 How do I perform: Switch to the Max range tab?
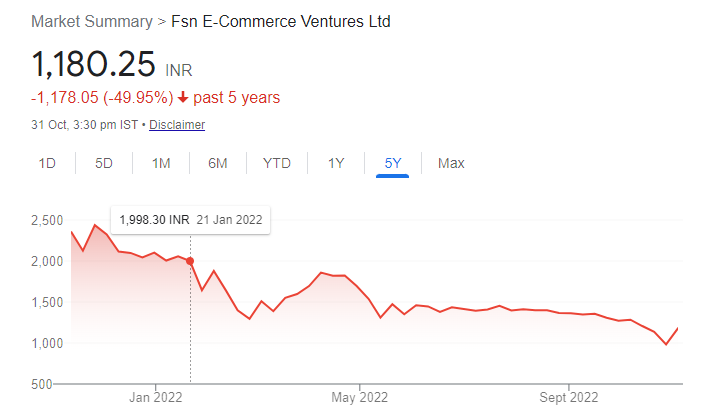(x=451, y=163)
